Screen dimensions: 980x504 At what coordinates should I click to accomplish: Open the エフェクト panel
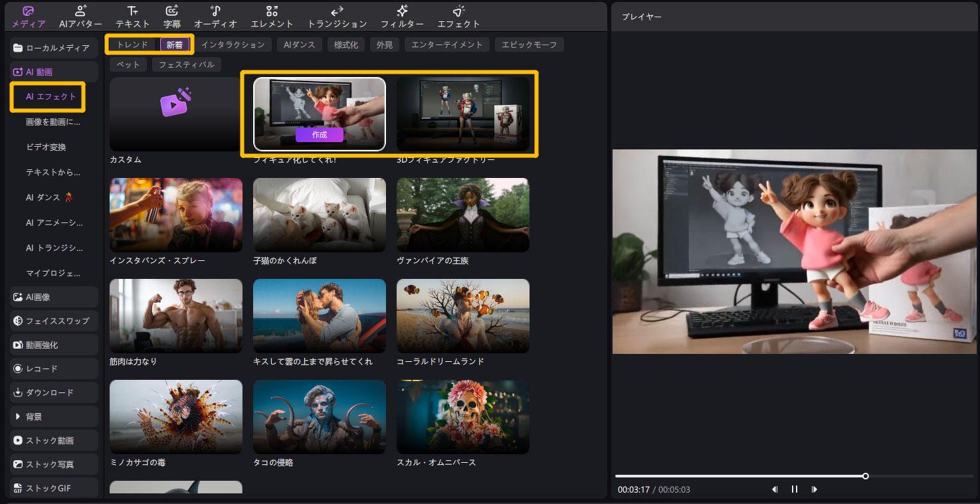458,17
